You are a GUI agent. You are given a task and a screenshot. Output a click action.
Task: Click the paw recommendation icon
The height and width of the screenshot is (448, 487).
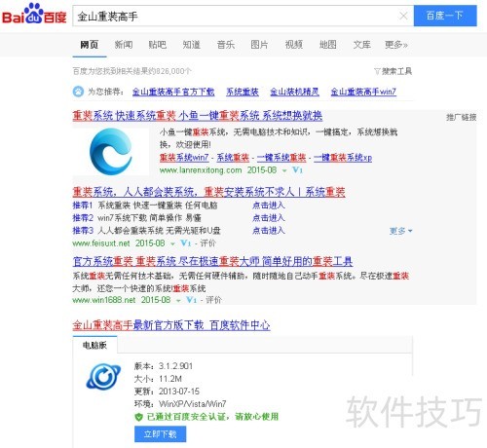pyautogui.click(x=78, y=92)
